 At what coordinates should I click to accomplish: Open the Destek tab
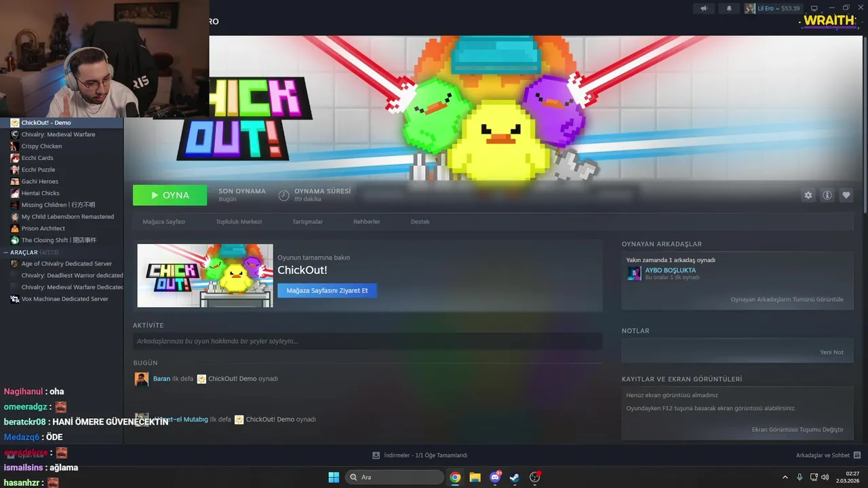(420, 222)
